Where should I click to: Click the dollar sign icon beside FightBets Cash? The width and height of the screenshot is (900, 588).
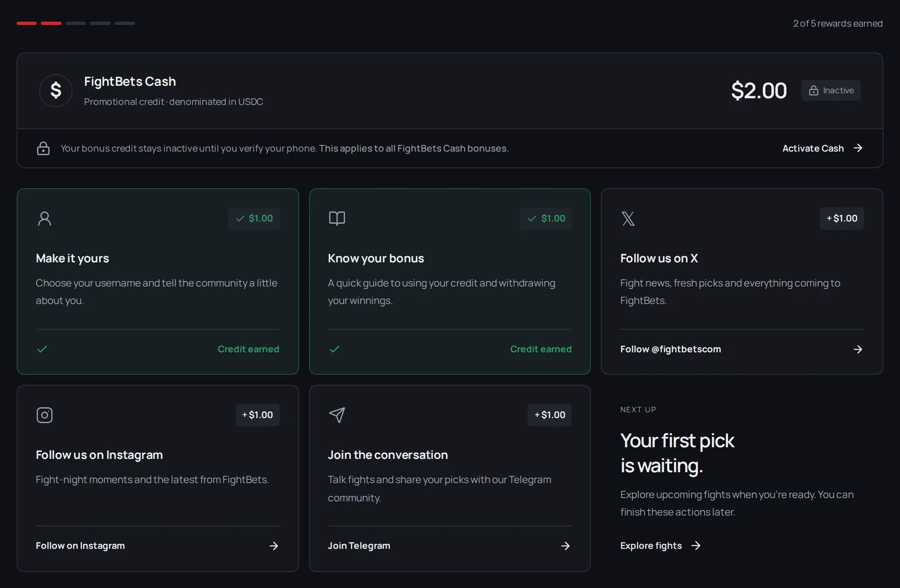(x=56, y=91)
